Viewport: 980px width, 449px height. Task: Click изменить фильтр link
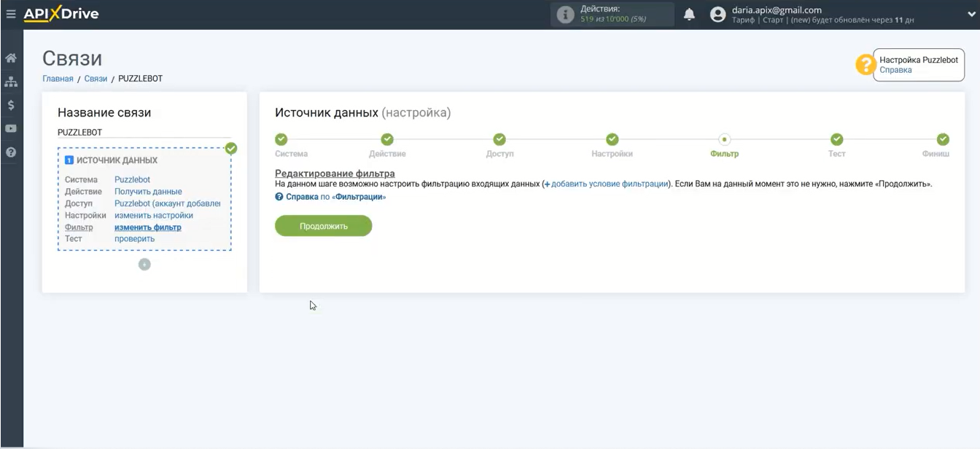[x=148, y=227]
